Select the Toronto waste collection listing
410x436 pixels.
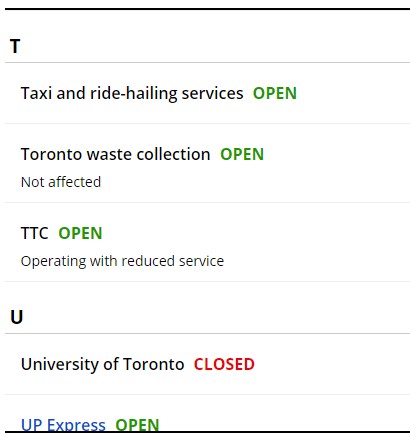[116, 154]
